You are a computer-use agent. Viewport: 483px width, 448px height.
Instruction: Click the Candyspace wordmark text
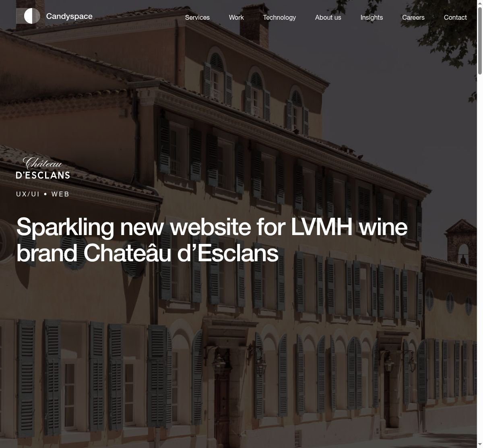(x=69, y=17)
